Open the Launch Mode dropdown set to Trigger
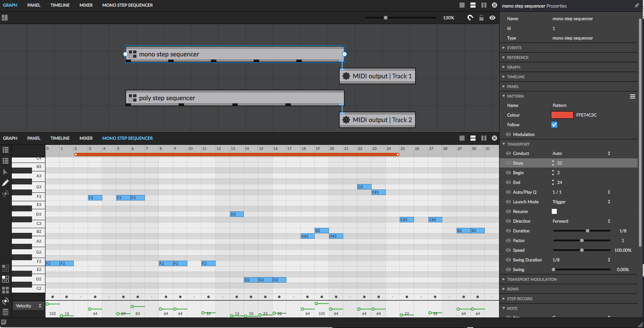644x328 pixels. tap(581, 202)
